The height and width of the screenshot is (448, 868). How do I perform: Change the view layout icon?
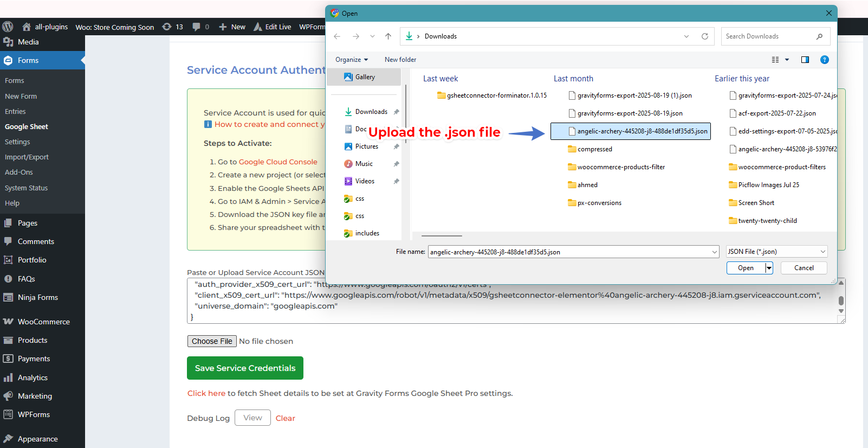pyautogui.click(x=775, y=60)
